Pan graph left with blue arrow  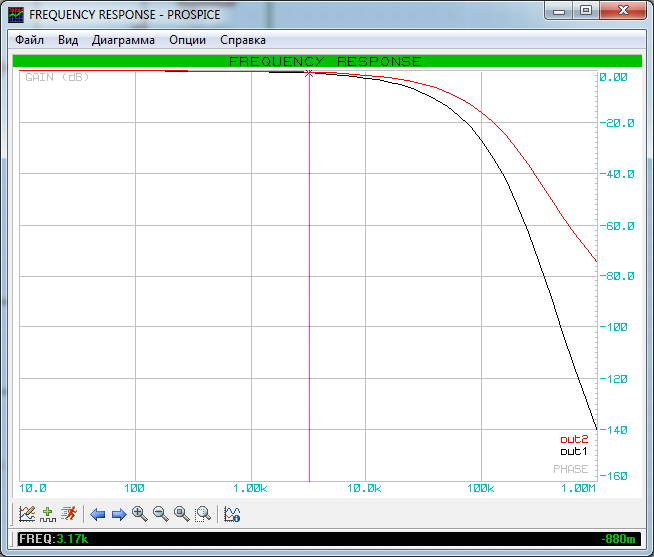pyautogui.click(x=97, y=514)
